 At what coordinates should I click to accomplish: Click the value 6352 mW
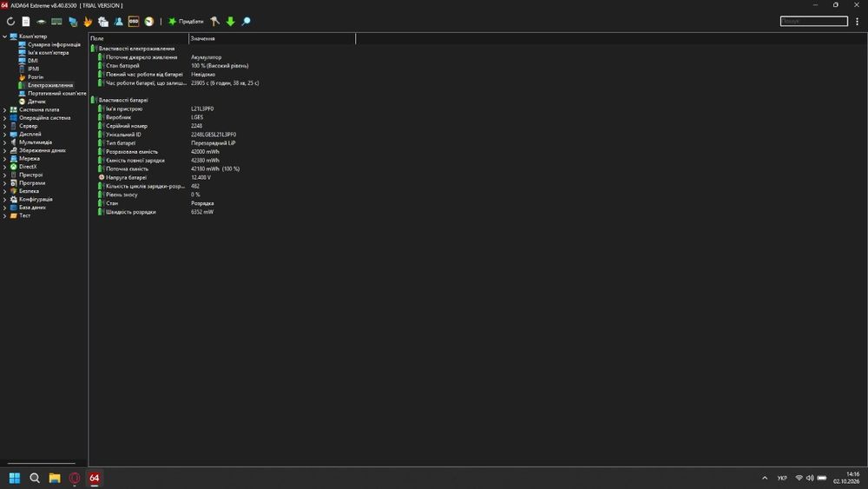click(202, 212)
